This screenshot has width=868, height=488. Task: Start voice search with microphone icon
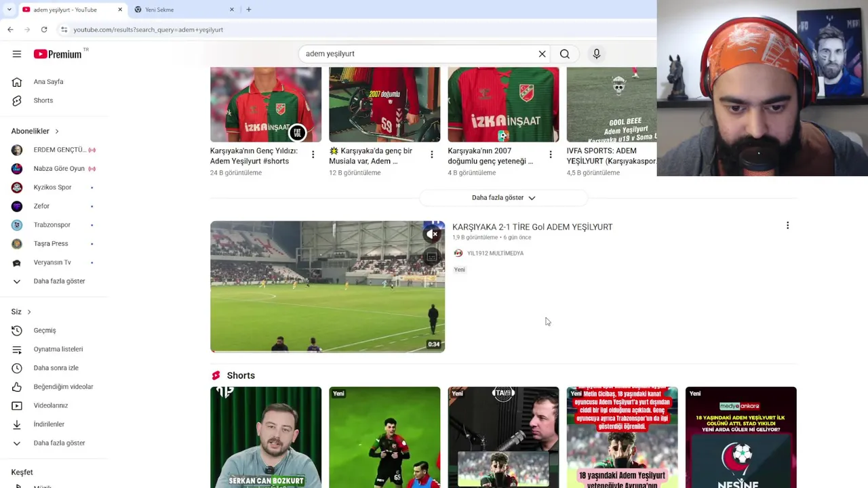click(597, 54)
